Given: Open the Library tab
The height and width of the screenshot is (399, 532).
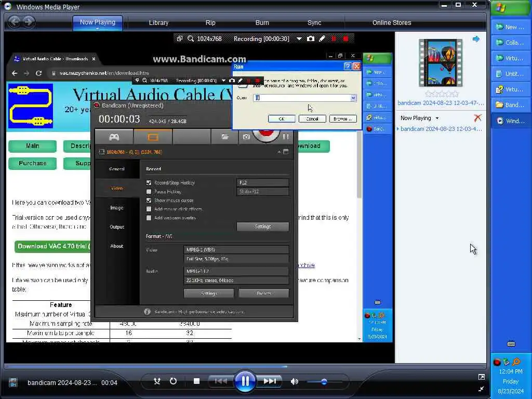Looking at the screenshot, I should [x=158, y=23].
